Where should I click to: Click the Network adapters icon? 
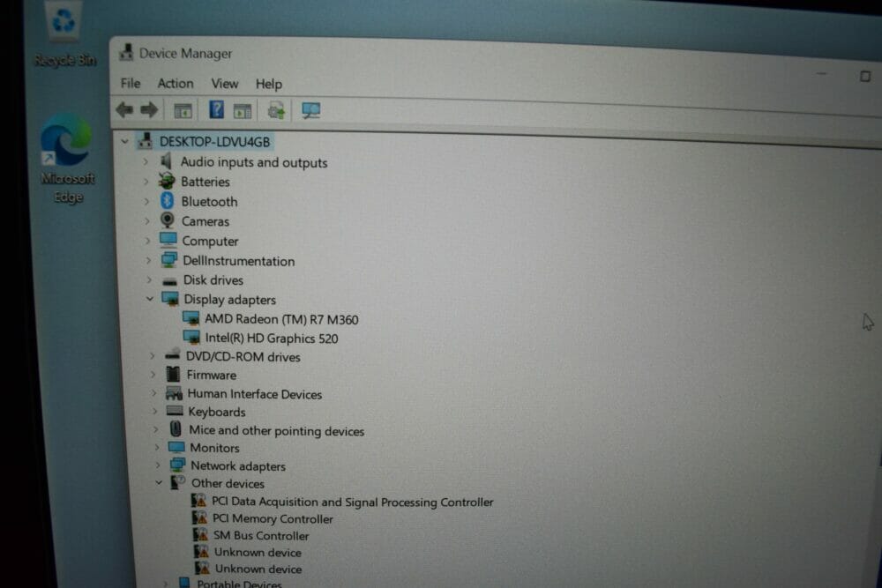pyautogui.click(x=178, y=465)
